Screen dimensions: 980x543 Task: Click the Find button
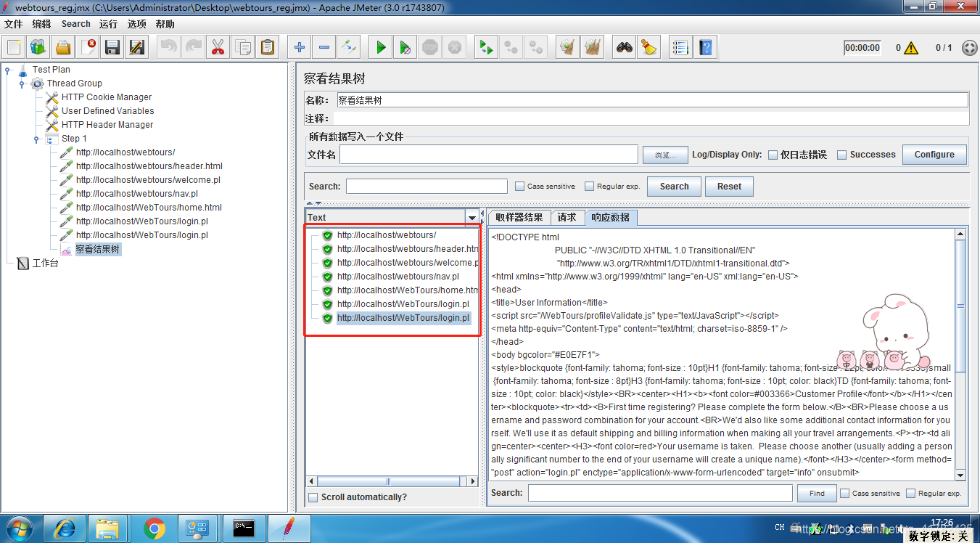coord(817,494)
